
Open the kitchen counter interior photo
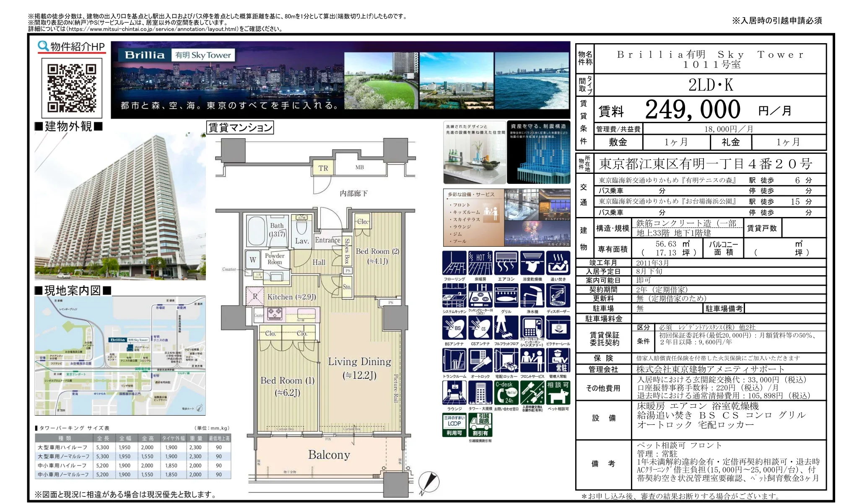click(x=475, y=152)
